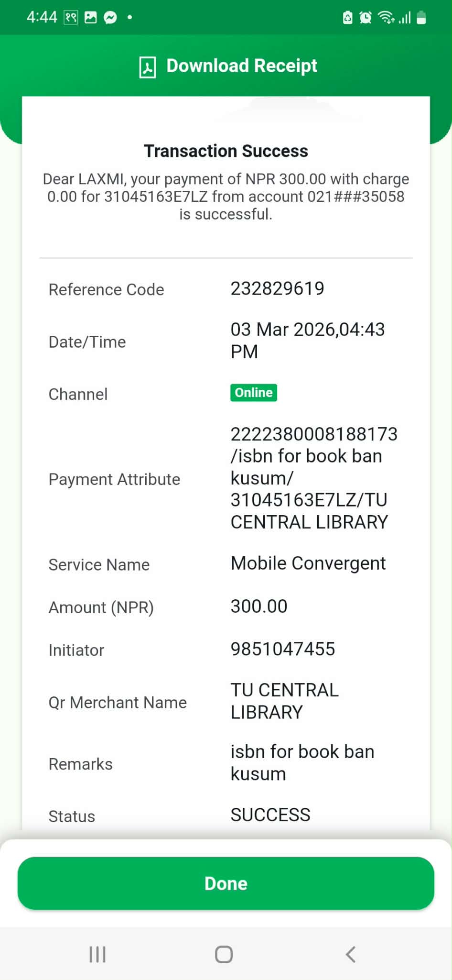Select the amount value 300.00
The width and height of the screenshot is (452, 980).
tap(258, 606)
